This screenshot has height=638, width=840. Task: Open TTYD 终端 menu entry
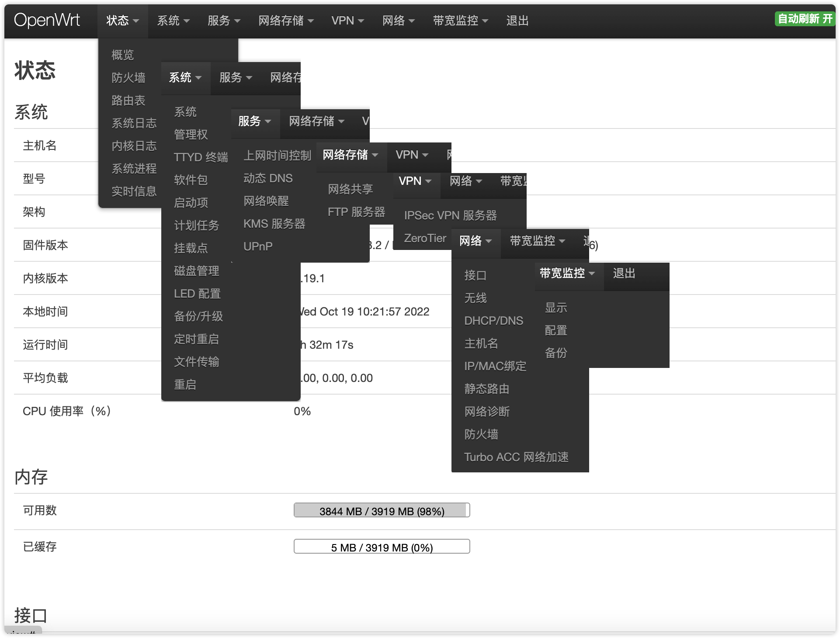[x=201, y=157]
